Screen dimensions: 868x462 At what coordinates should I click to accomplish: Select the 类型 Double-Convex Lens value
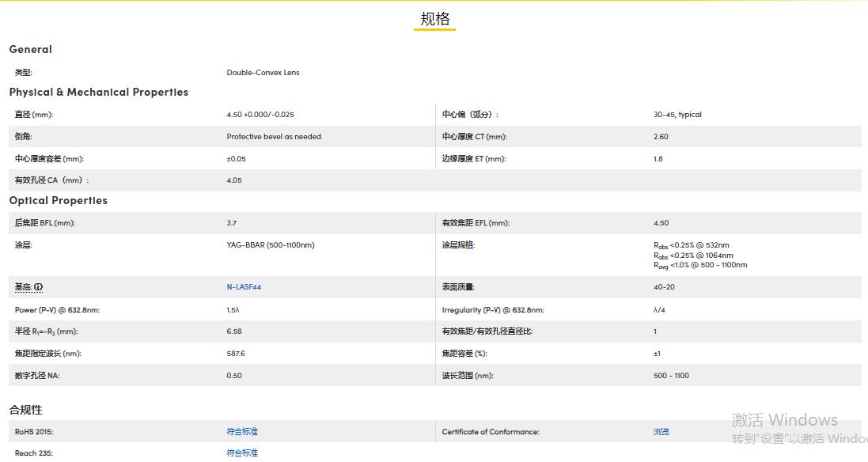click(262, 72)
